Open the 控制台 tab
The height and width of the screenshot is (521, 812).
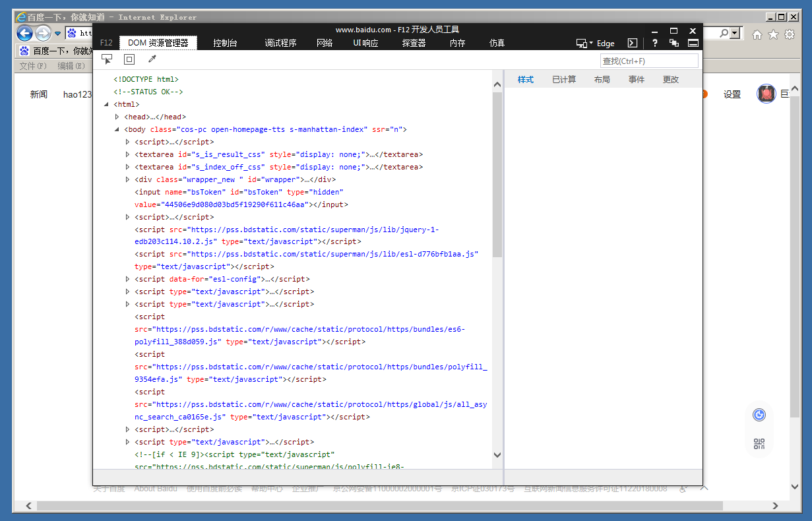click(x=225, y=43)
